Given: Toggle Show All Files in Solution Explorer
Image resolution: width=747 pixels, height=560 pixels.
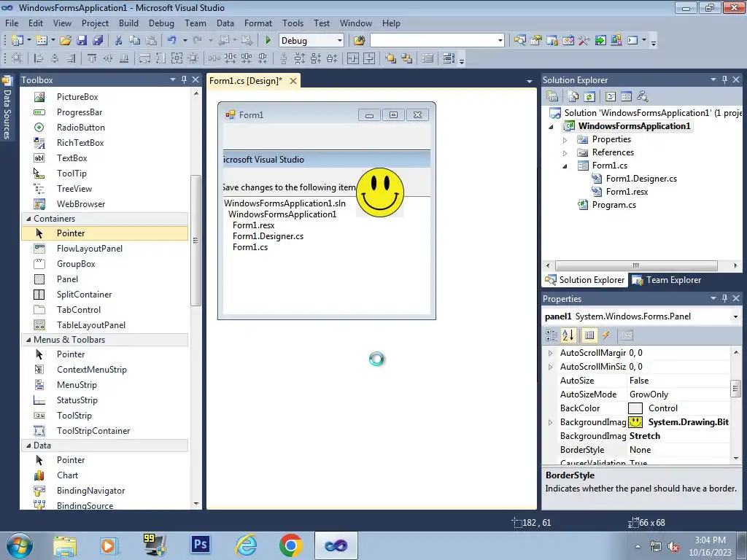Looking at the screenshot, I should click(573, 97).
